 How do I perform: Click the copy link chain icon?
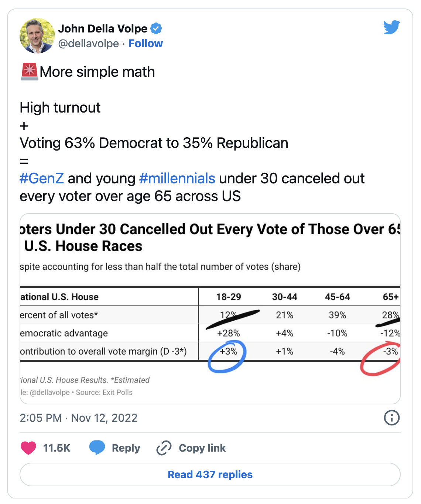pos(164,448)
